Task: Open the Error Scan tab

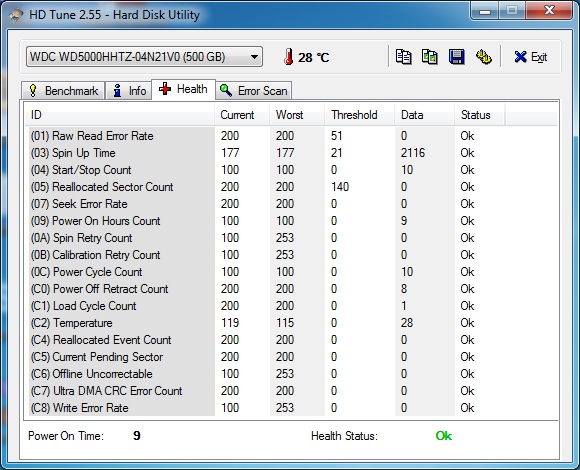Action: (254, 91)
